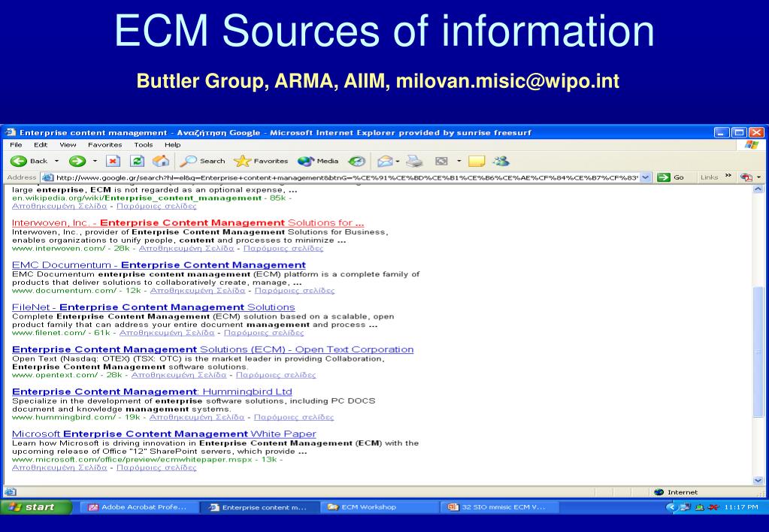
Task: Open the Media toolbar button
Action: [x=318, y=161]
